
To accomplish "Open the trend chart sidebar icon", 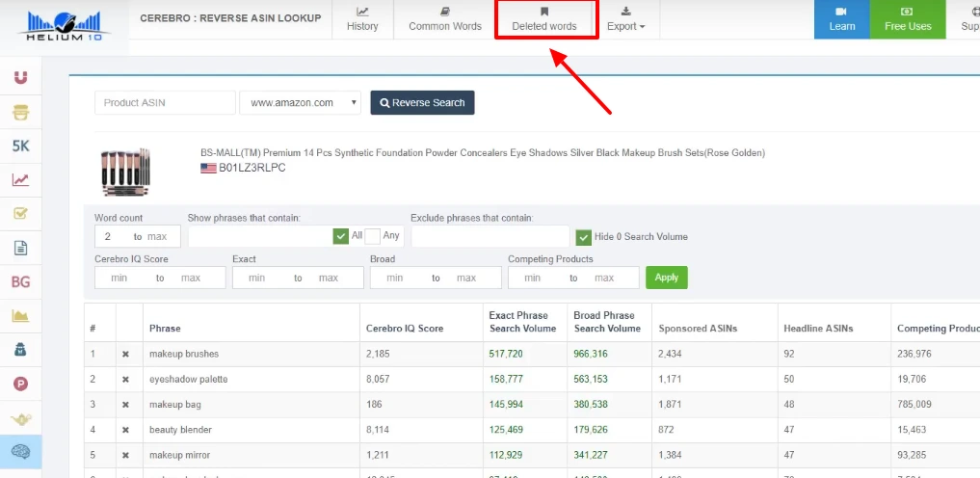I will point(20,179).
